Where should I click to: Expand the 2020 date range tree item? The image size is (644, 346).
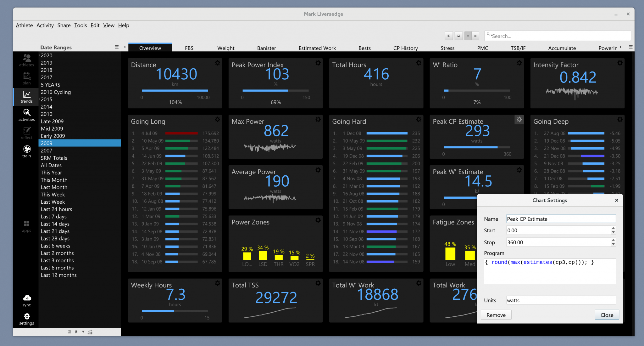(x=39, y=55)
